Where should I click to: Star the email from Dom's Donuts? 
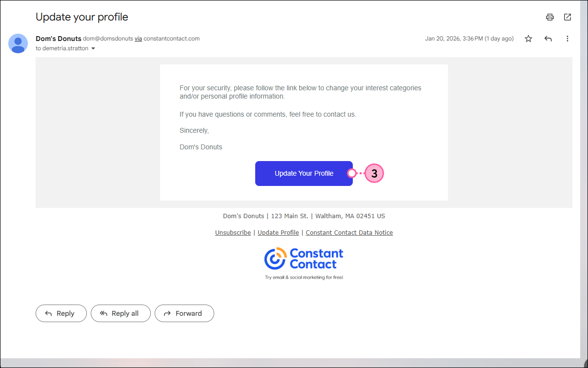(x=528, y=39)
